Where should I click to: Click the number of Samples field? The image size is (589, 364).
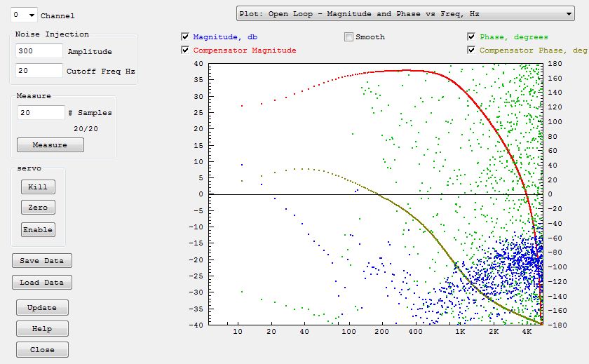coord(41,112)
